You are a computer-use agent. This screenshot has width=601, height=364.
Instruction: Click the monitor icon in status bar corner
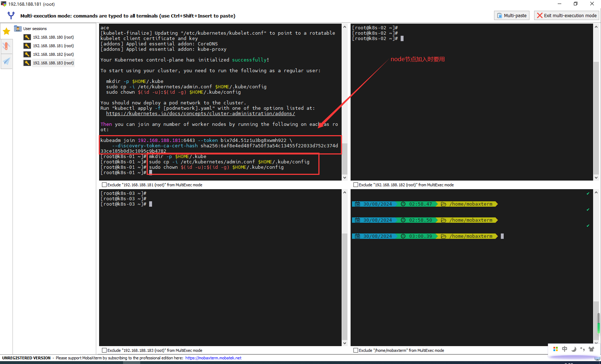(x=597, y=358)
